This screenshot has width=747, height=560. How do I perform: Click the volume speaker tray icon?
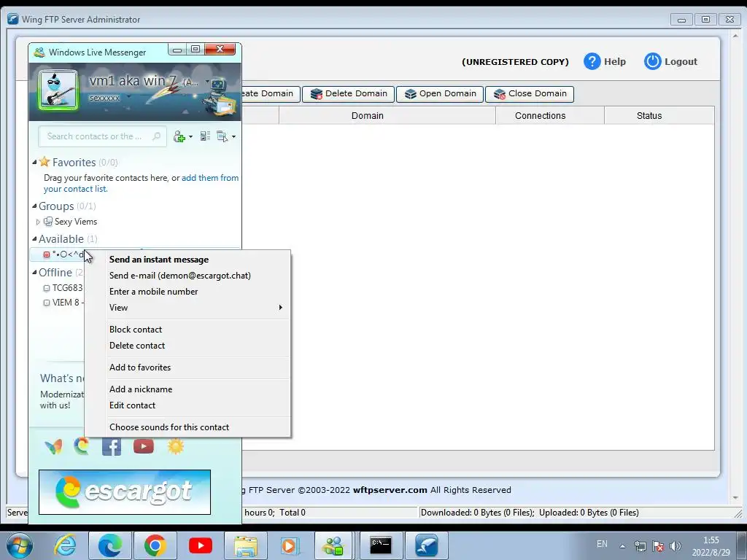(x=675, y=546)
